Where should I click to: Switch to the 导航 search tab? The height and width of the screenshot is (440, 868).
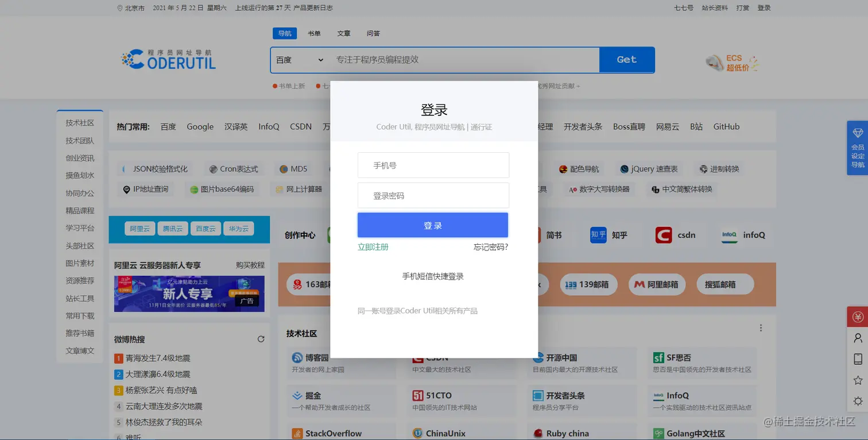[285, 33]
